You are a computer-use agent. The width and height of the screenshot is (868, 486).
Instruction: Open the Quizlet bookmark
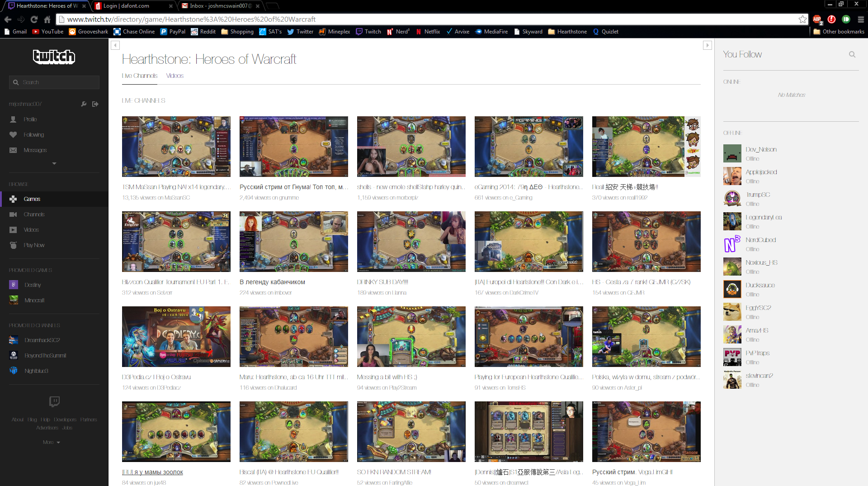click(605, 32)
